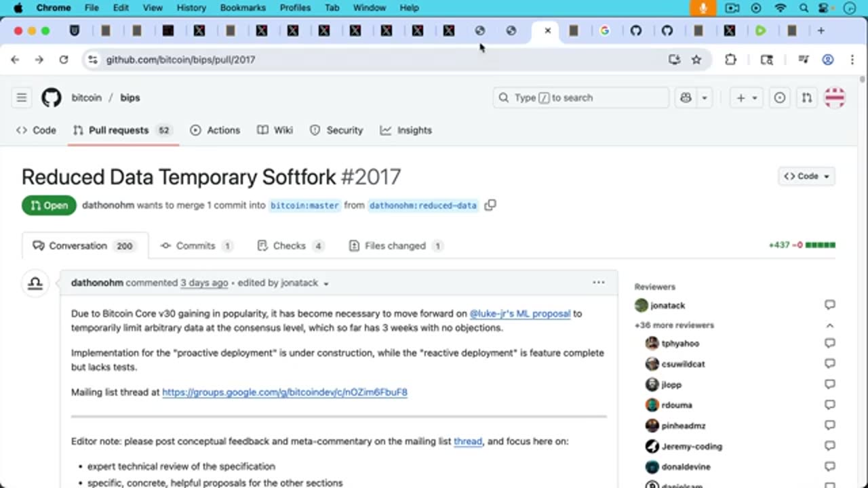
Task: Go to bitcoin organization link
Action: tap(87, 98)
